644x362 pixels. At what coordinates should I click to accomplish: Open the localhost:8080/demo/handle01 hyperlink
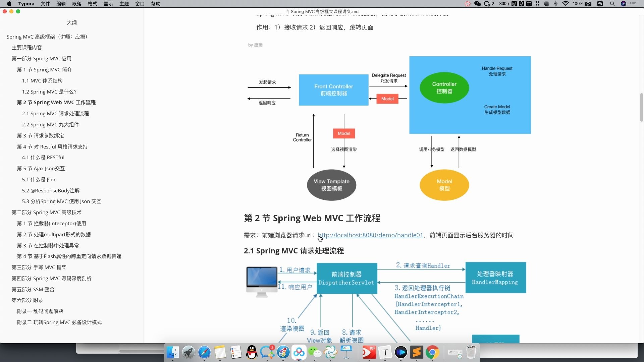(x=370, y=235)
